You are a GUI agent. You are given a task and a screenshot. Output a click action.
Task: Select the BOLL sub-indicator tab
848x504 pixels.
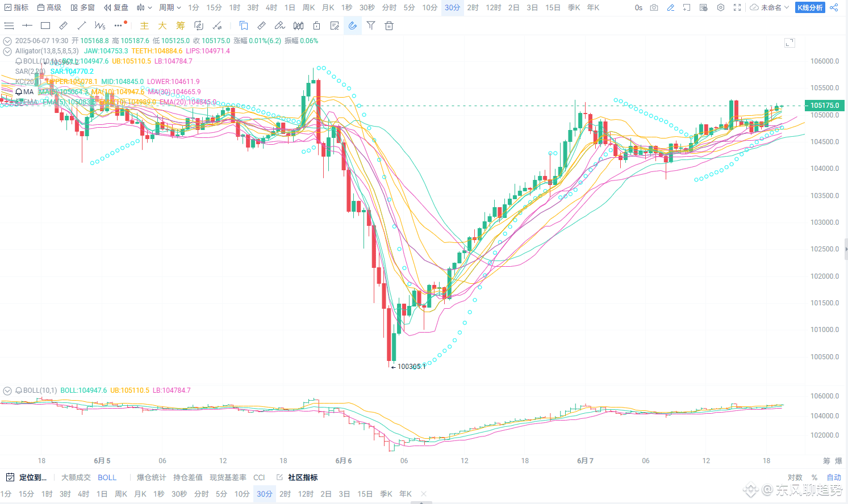(107, 477)
